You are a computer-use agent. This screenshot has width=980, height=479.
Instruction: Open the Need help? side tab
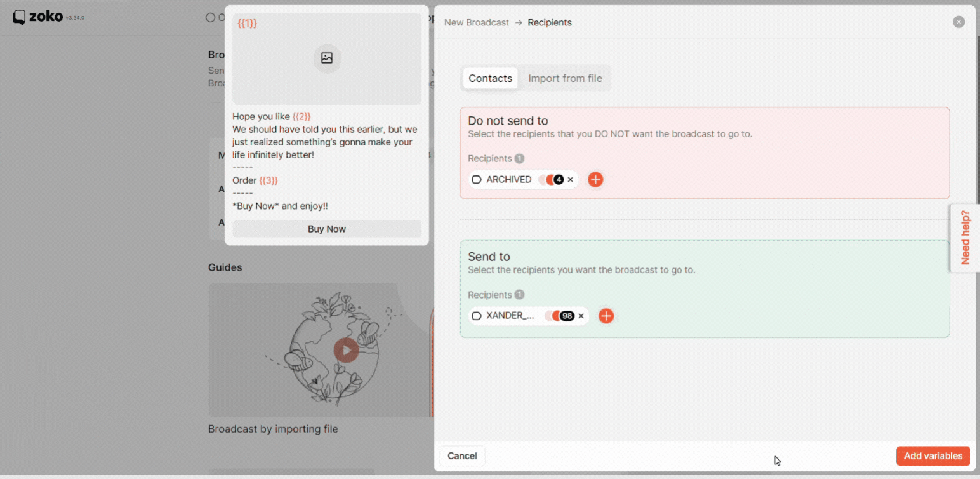click(x=965, y=238)
